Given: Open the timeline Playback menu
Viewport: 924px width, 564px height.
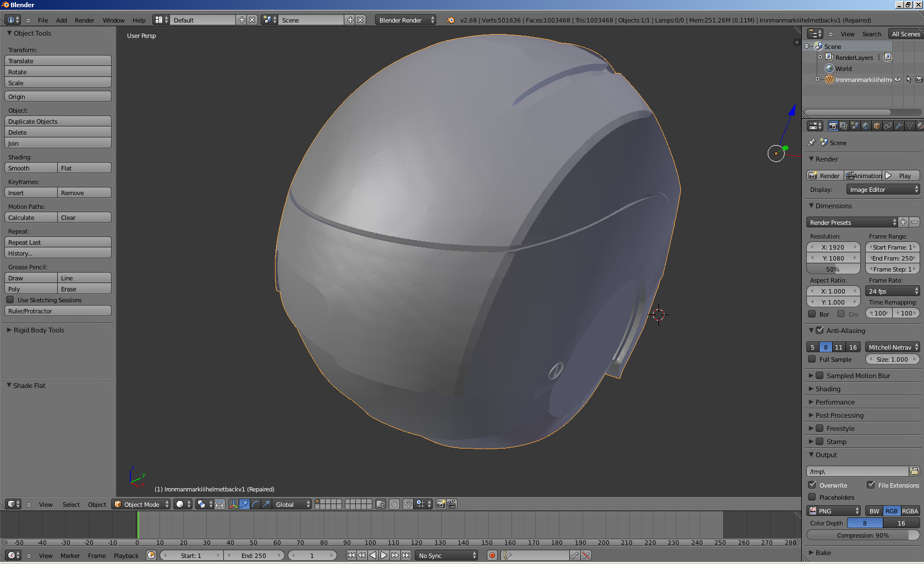Looking at the screenshot, I should pyautogui.click(x=126, y=555).
